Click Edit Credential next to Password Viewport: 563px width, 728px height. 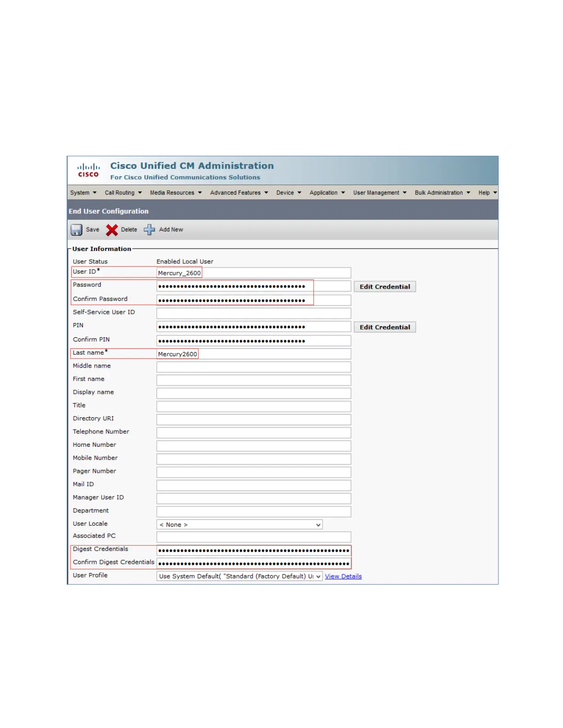tap(385, 287)
